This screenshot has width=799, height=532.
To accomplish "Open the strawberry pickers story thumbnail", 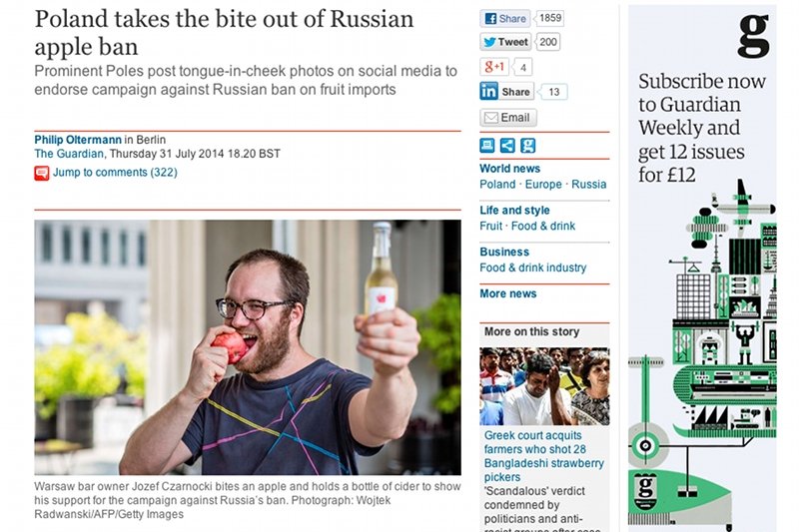I will click(544, 386).
